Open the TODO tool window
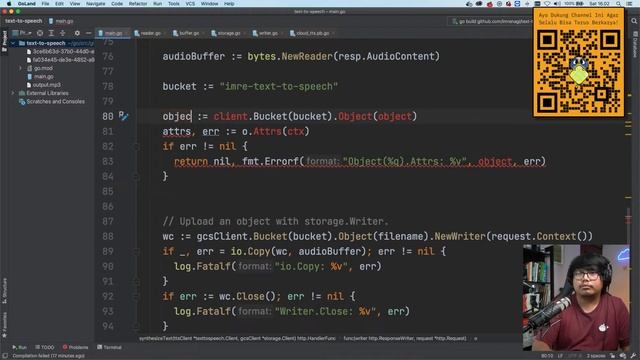 [44, 347]
